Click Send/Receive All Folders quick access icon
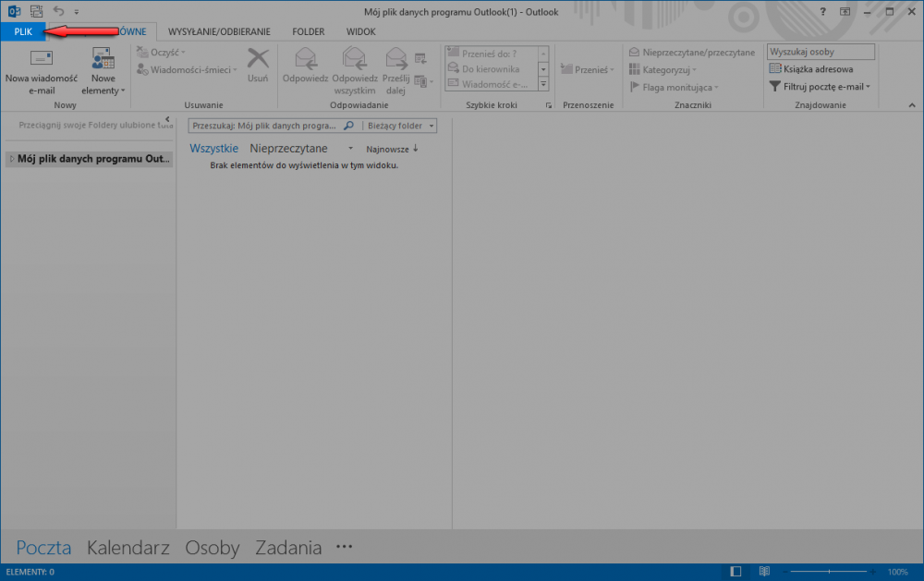Viewport: 924px width, 581px height. click(37, 11)
